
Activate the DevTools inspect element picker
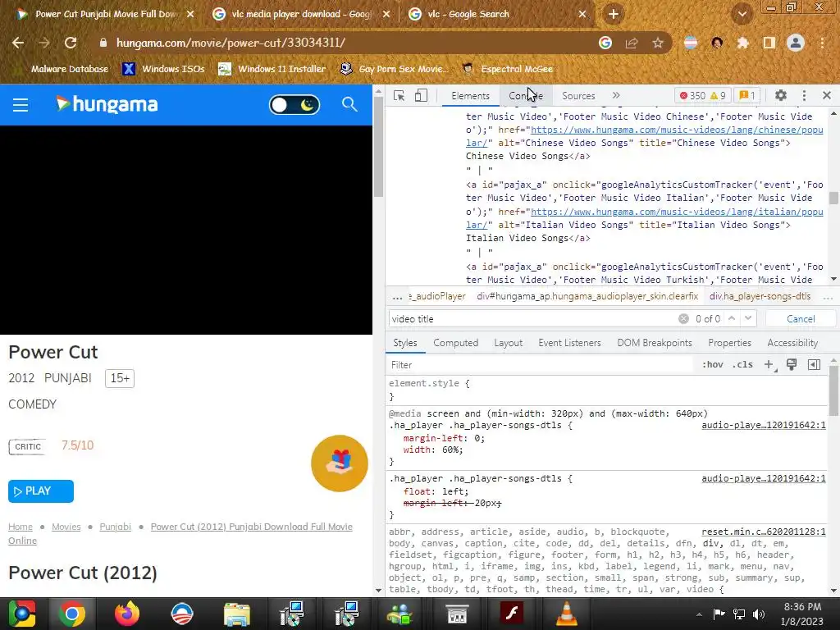click(x=399, y=96)
